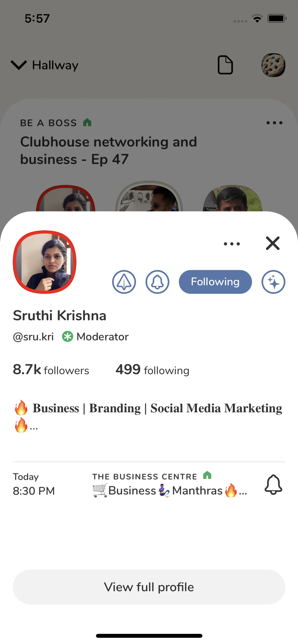Viewport: 298px width, 644px height.
Task: View the 499 following list
Action: [152, 370]
